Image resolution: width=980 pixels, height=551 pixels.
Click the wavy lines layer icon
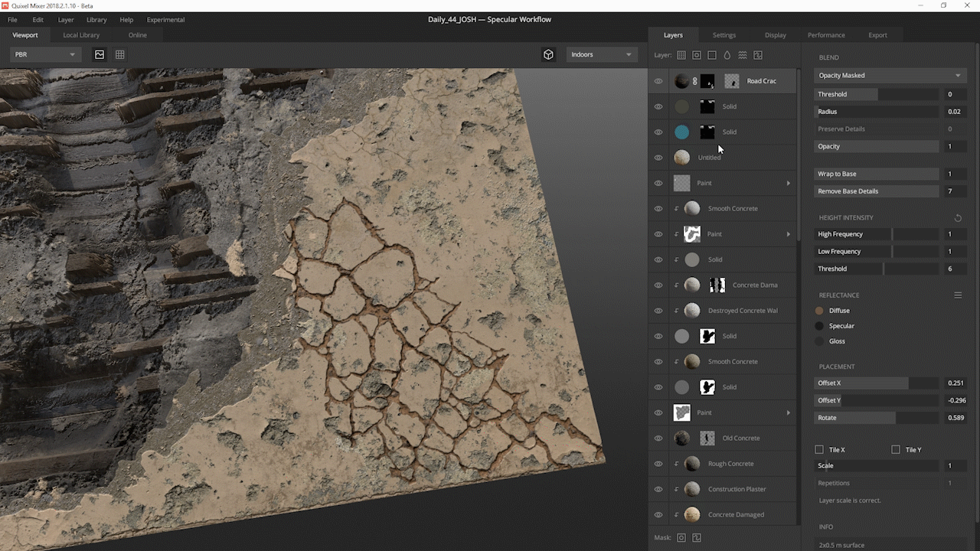(742, 55)
